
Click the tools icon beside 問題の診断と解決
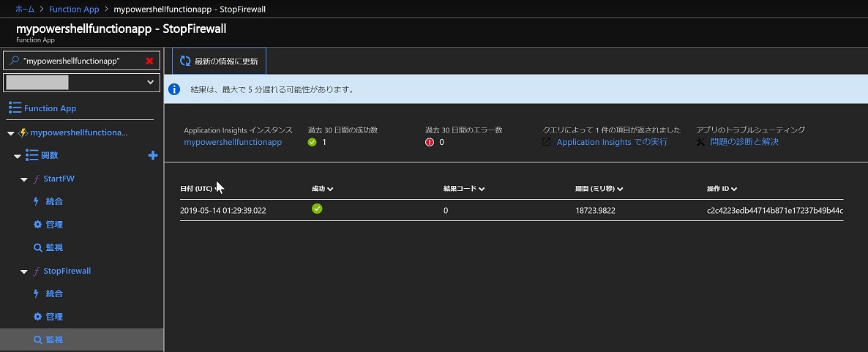coord(700,142)
